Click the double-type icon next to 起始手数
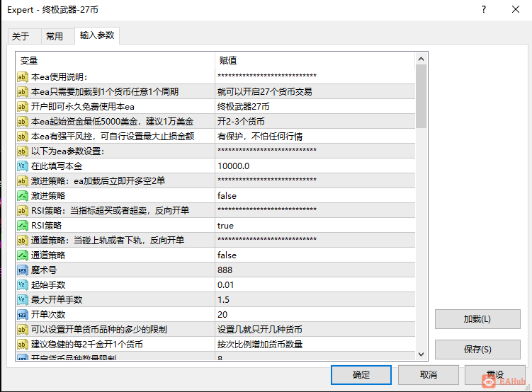The height and width of the screenshot is (392, 532). 22,285
